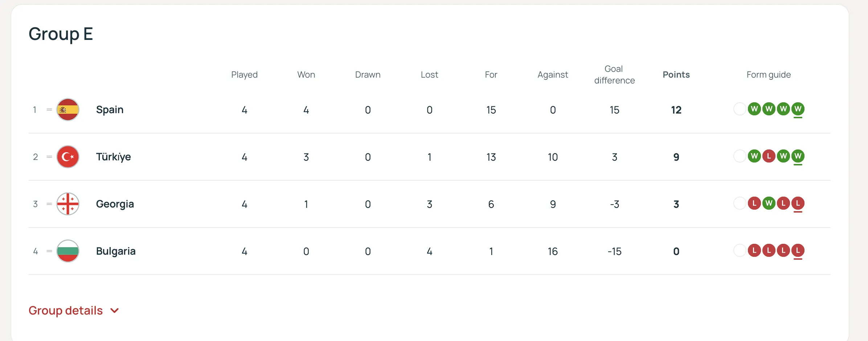The height and width of the screenshot is (341, 868).
Task: Open the Spain team link
Action: pos(110,110)
